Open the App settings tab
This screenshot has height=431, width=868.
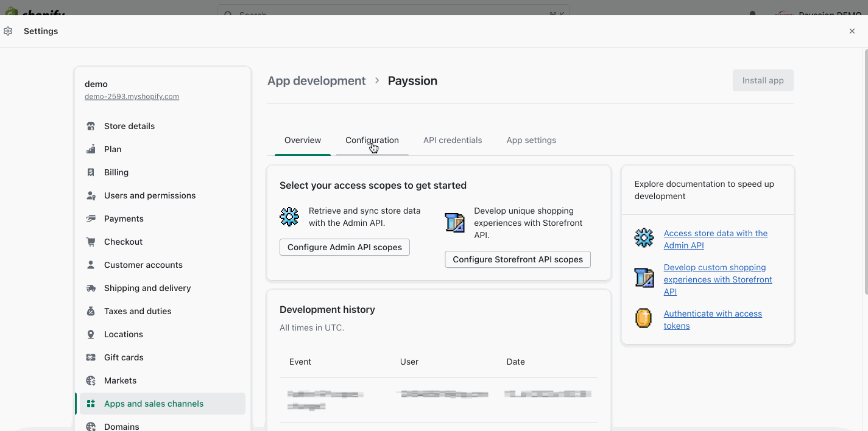click(531, 140)
